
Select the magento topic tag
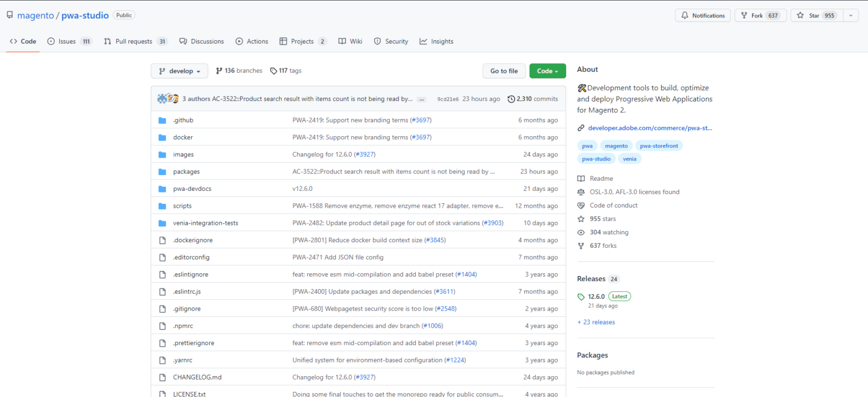coord(616,146)
